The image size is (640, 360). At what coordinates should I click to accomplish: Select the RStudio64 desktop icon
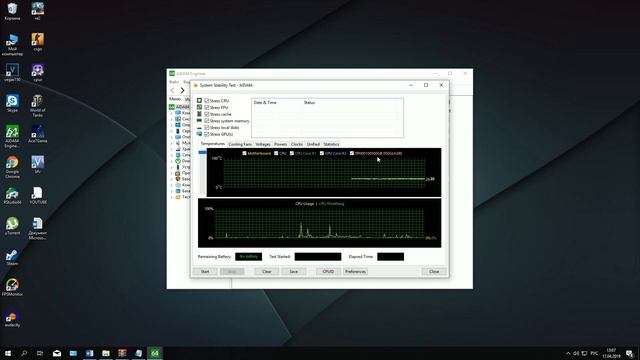[x=12, y=195]
